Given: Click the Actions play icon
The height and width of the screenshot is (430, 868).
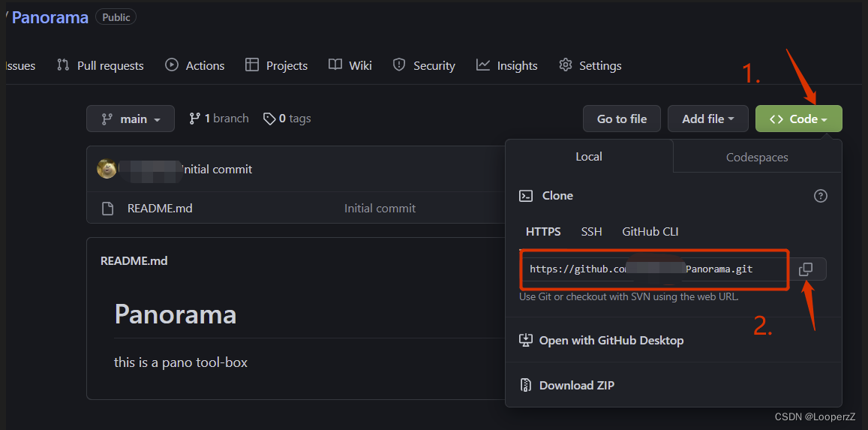Looking at the screenshot, I should [172, 65].
